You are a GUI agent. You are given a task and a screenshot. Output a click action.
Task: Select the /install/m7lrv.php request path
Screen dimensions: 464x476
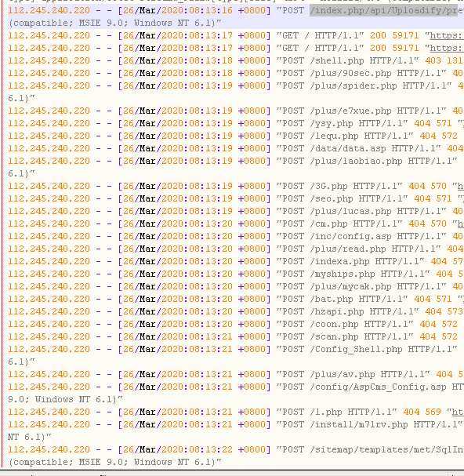click(359, 424)
